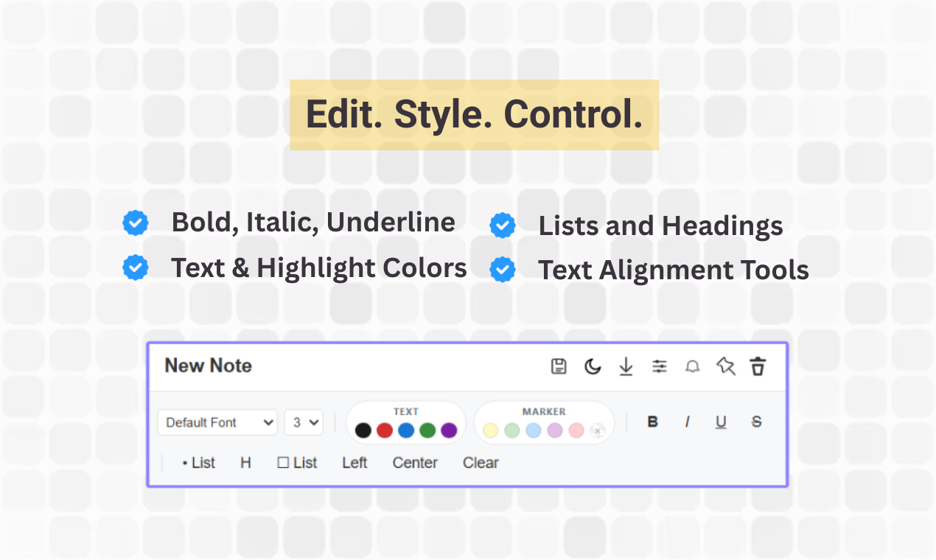Pick the red text color swatch
The height and width of the screenshot is (560, 936).
coord(384,430)
